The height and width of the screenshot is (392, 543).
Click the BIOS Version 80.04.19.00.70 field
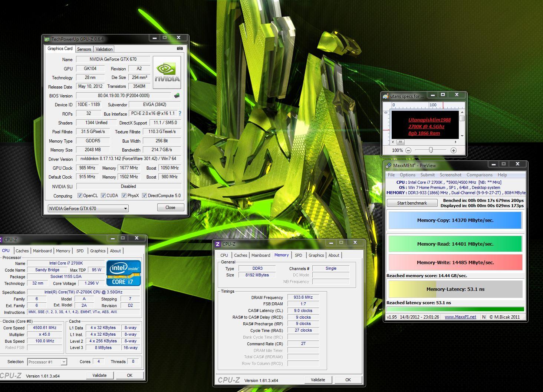[124, 96]
